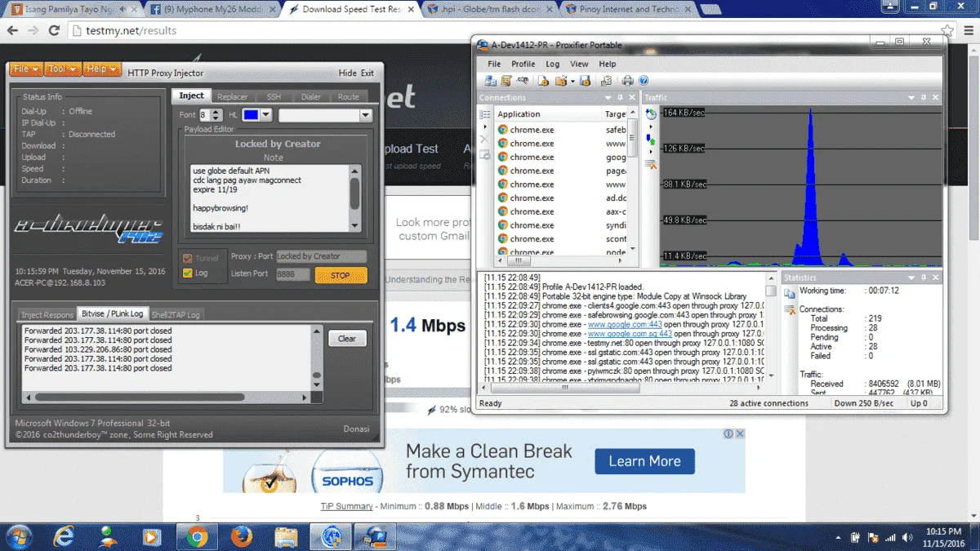Switch to the SSH tab

274,96
